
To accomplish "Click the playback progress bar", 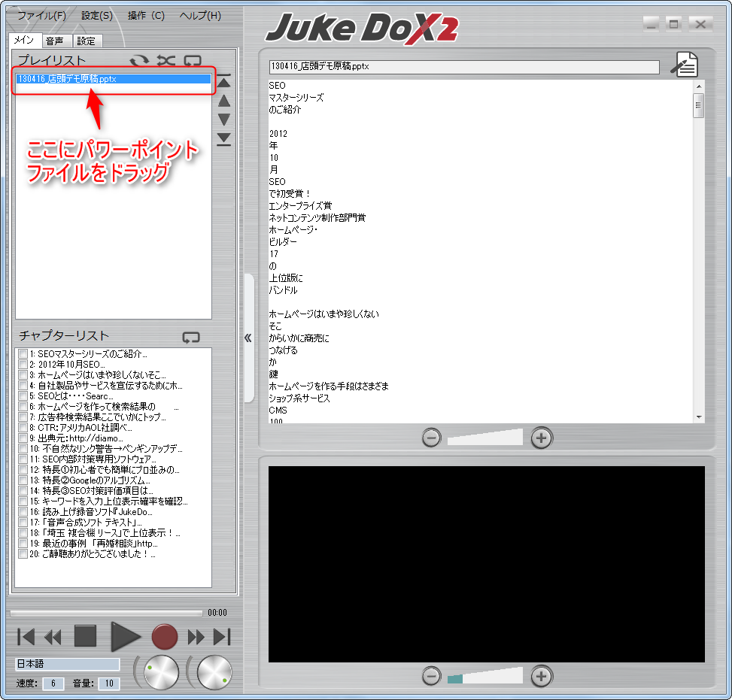I will click(x=106, y=613).
